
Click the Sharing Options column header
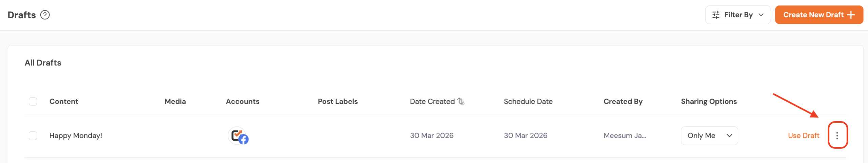click(709, 101)
